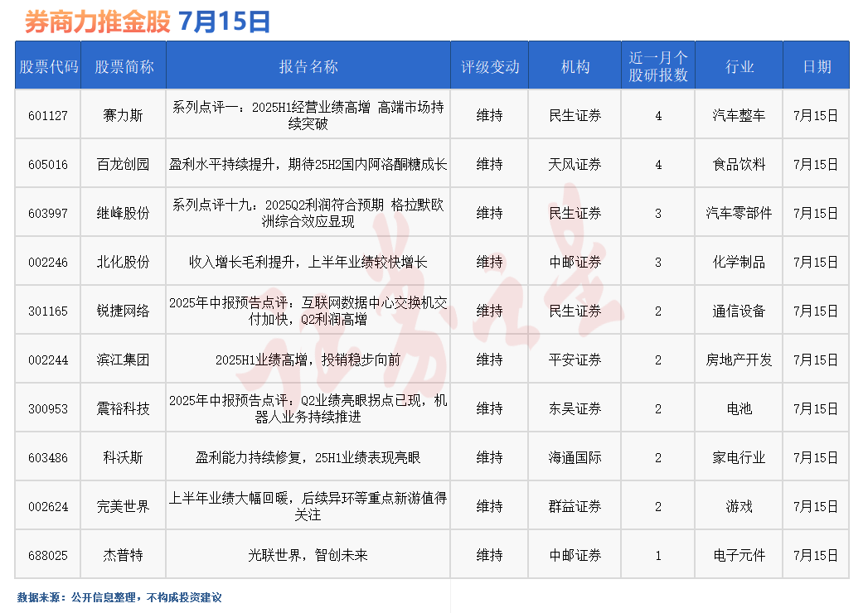Screen dimensions: 868x613
Task: Click the 机构 column header
Action: 575,67
